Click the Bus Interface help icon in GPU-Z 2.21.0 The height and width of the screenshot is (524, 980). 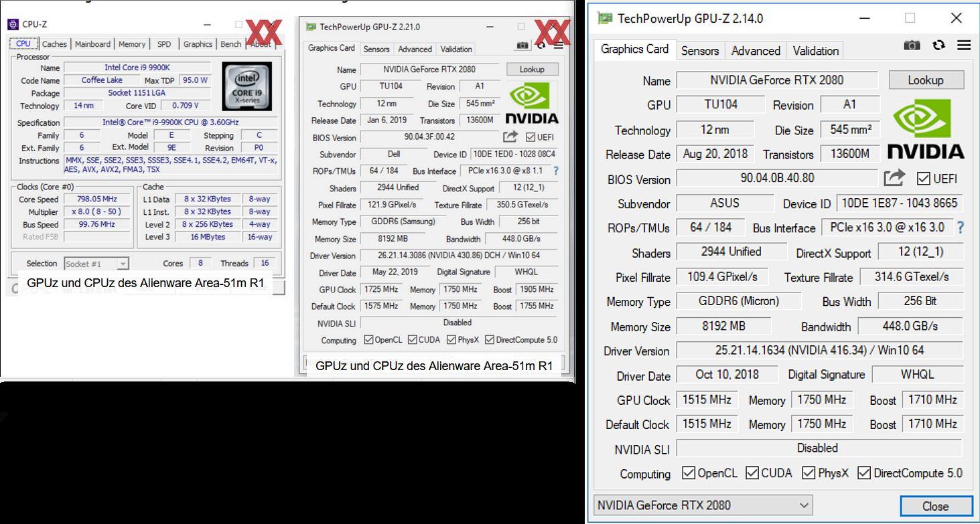[x=555, y=171]
